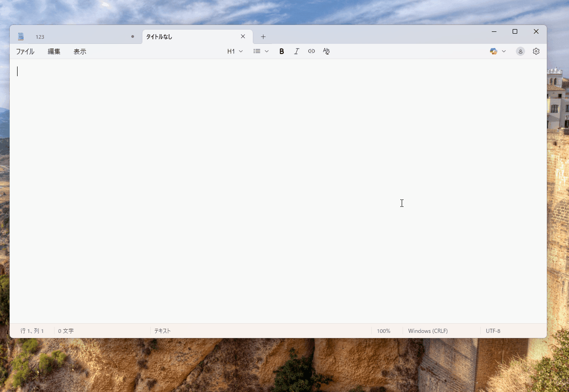
Task: Insert a hyperlink with link icon
Action: coord(312,51)
